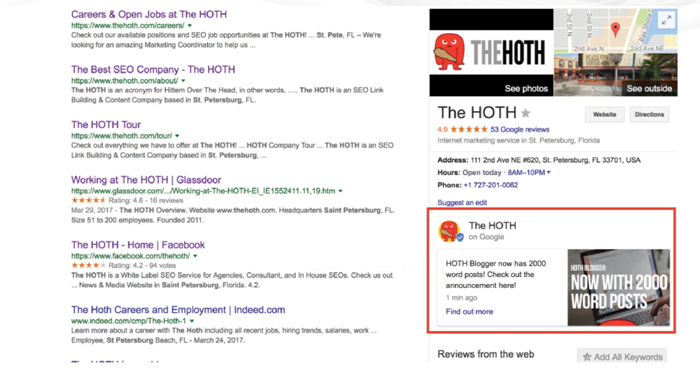Image resolution: width=700 pixels, height=381 pixels.
Task: Open The Hoth Careers Indeed.com result
Action: (x=178, y=310)
